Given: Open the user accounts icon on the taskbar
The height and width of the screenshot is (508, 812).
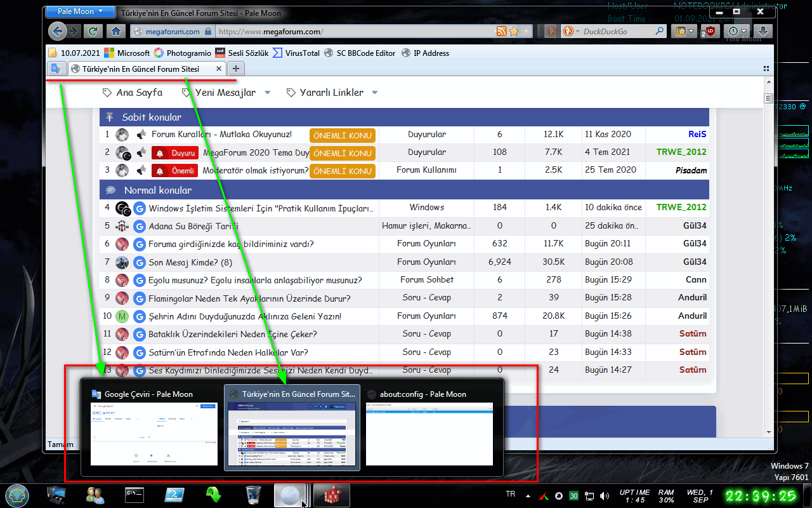Looking at the screenshot, I should (96, 495).
